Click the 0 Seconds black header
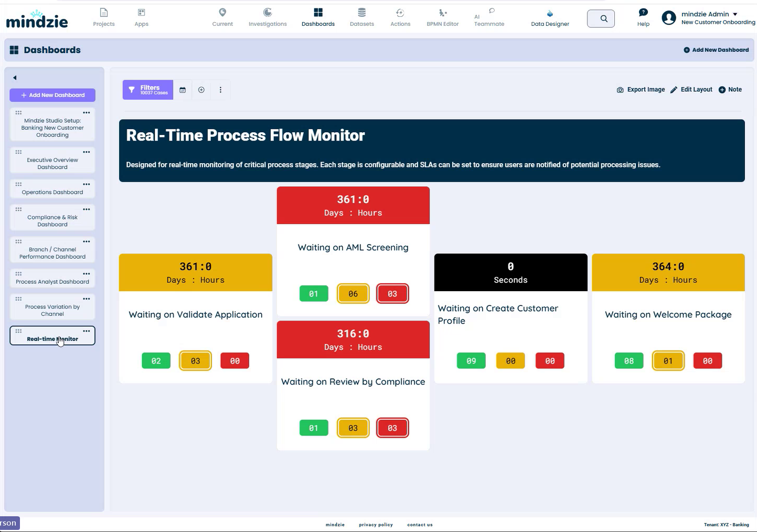This screenshot has width=757, height=532. pos(511,273)
